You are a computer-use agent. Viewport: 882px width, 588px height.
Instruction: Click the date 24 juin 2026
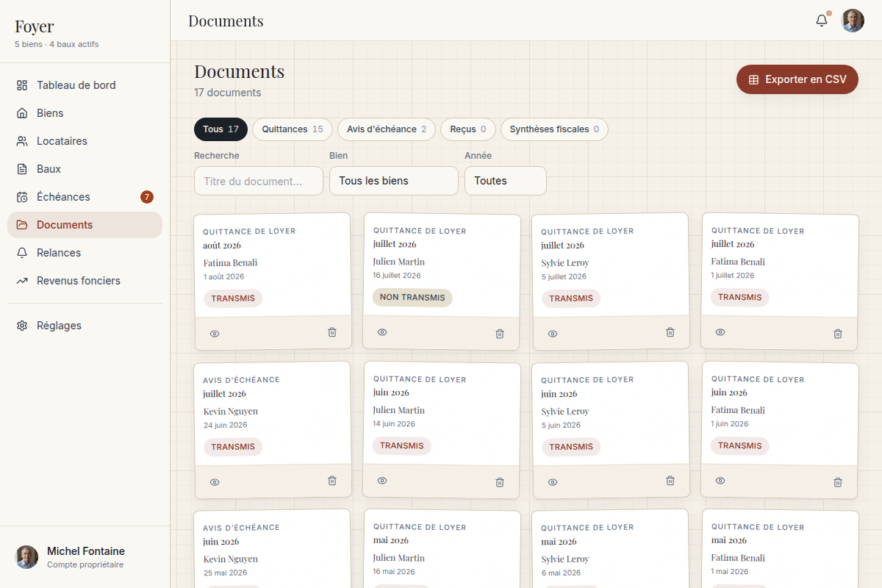(226, 426)
